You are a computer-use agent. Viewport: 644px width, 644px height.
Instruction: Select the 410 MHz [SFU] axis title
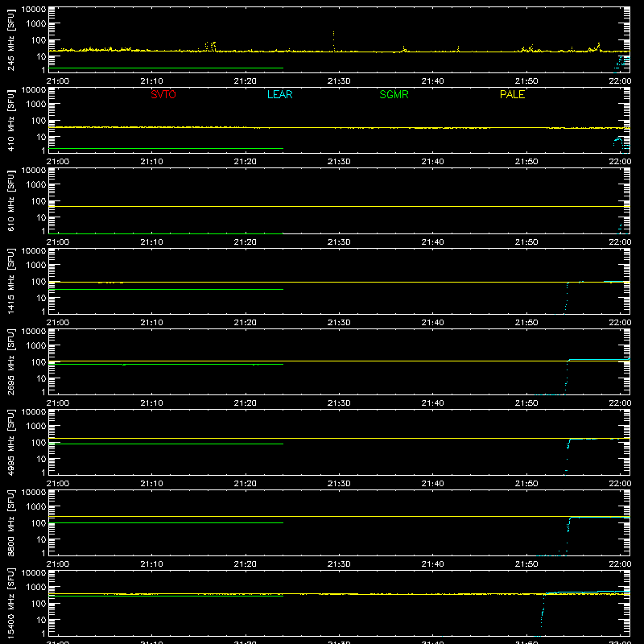pyautogui.click(x=10, y=121)
